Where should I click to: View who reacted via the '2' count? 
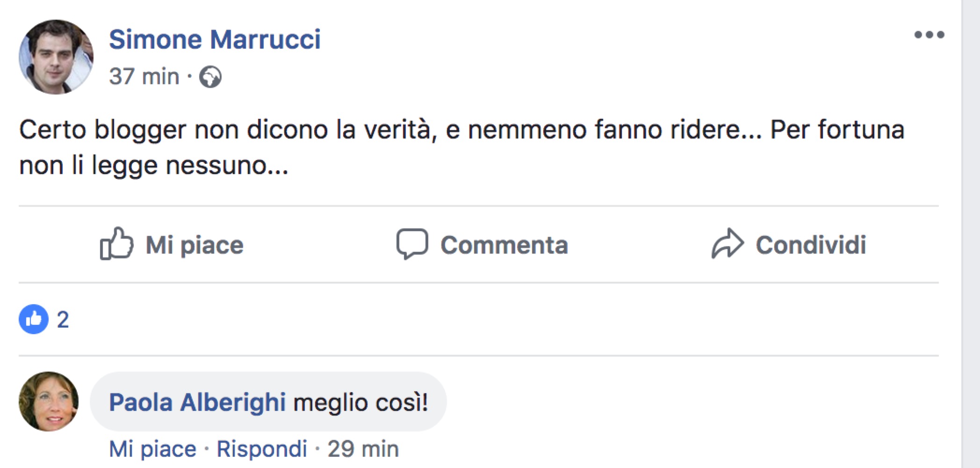pos(63,320)
